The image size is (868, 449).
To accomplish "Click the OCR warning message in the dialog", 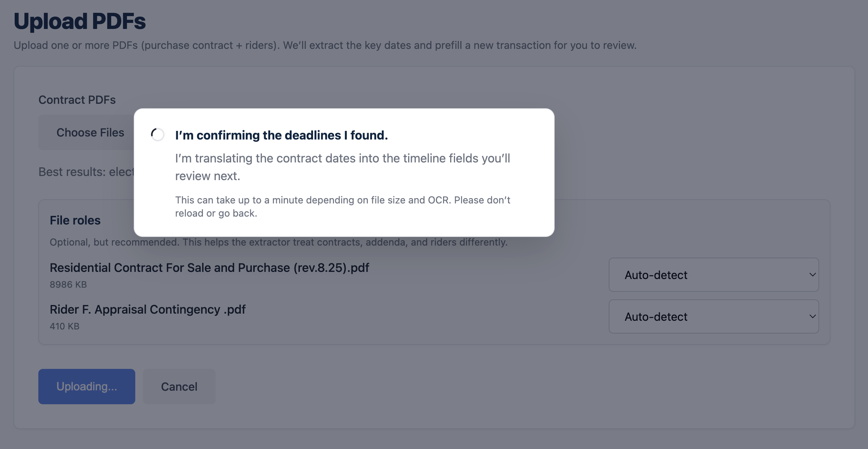I will tap(342, 206).
